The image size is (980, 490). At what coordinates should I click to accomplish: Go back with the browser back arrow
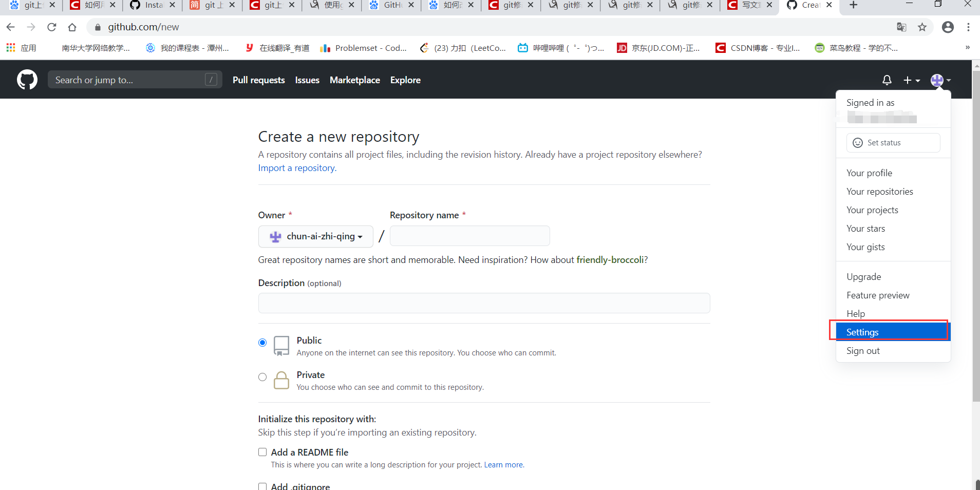pyautogui.click(x=11, y=27)
